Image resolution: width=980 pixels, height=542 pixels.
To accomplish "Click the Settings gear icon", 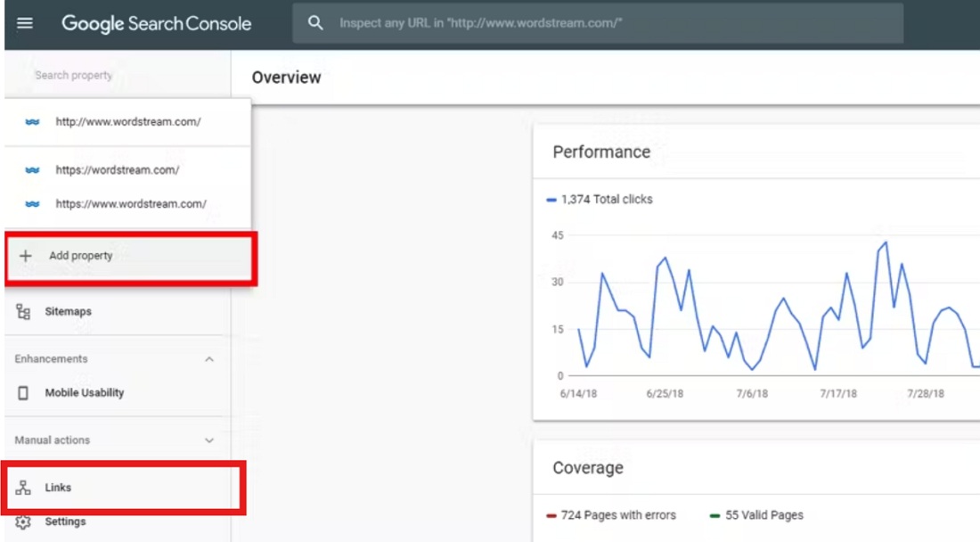I will pos(23,521).
